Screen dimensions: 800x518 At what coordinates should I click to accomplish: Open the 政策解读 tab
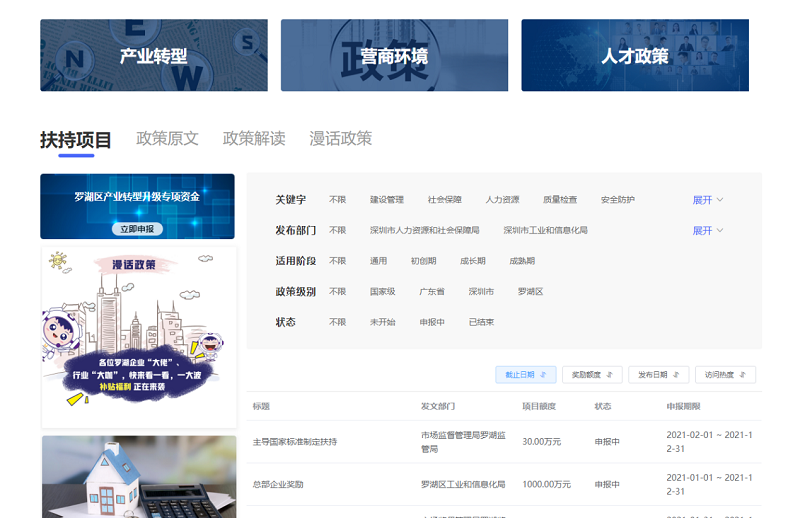(254, 139)
